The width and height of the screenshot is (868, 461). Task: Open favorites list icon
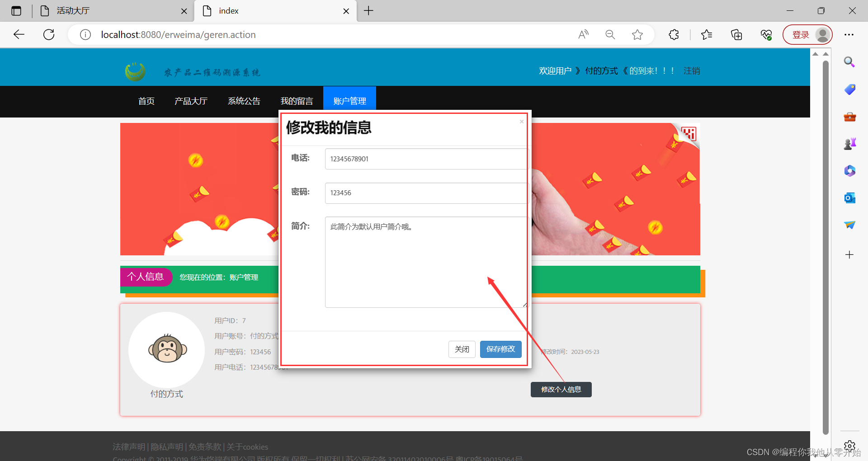[x=707, y=35]
